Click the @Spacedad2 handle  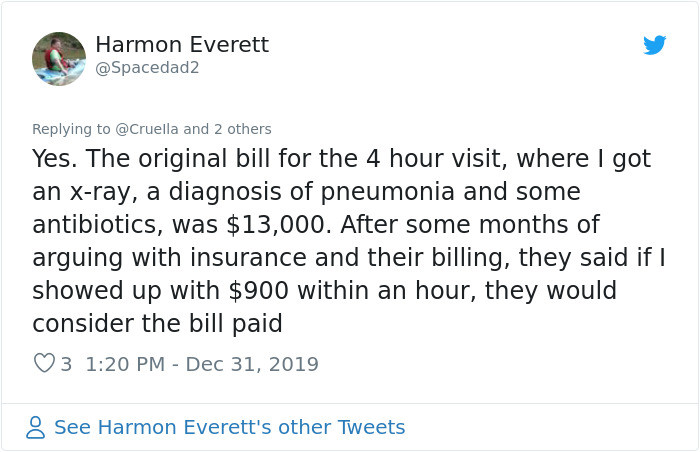[x=147, y=68]
